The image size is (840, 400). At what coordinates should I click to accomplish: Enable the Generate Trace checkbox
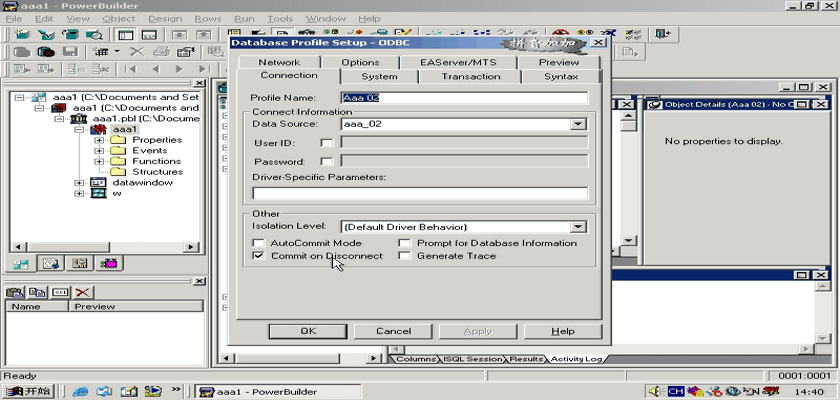(x=404, y=256)
